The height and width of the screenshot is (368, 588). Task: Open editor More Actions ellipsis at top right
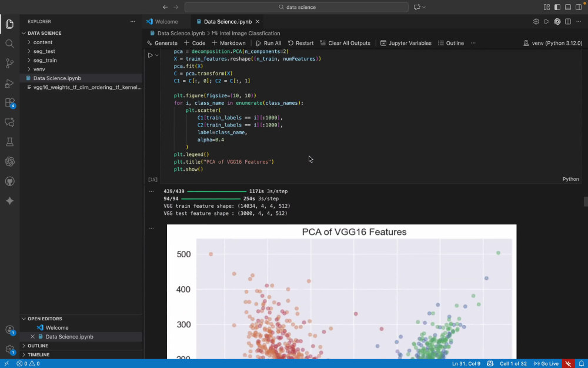[579, 22]
